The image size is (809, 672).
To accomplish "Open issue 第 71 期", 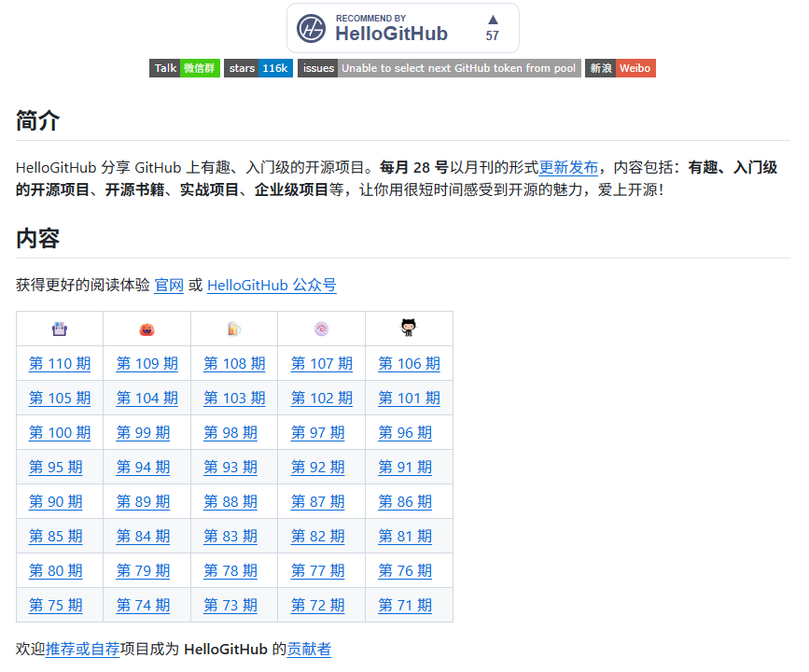I will [x=405, y=606].
